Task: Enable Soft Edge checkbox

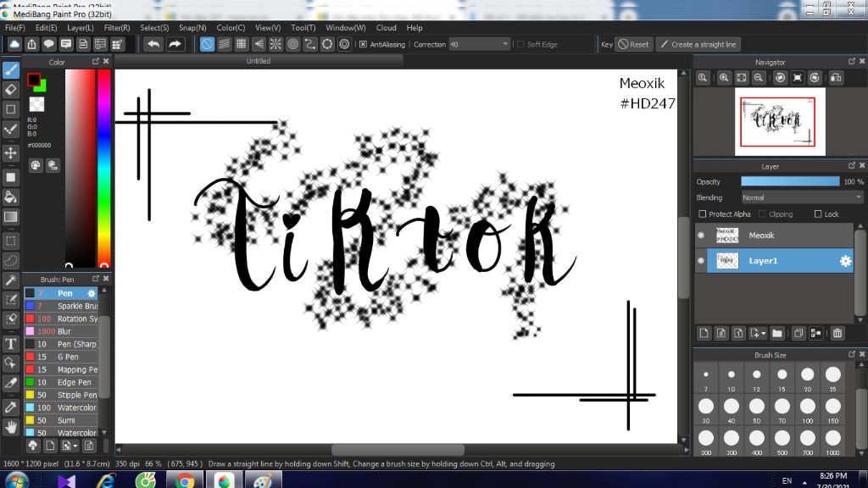Action: pyautogui.click(x=520, y=44)
